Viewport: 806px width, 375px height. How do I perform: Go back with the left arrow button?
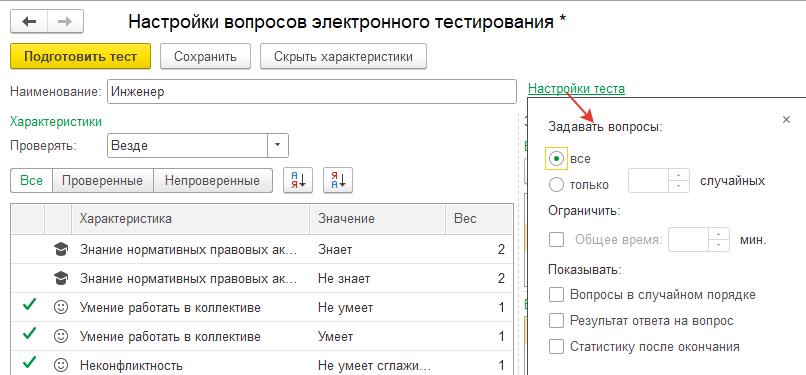click(x=29, y=22)
